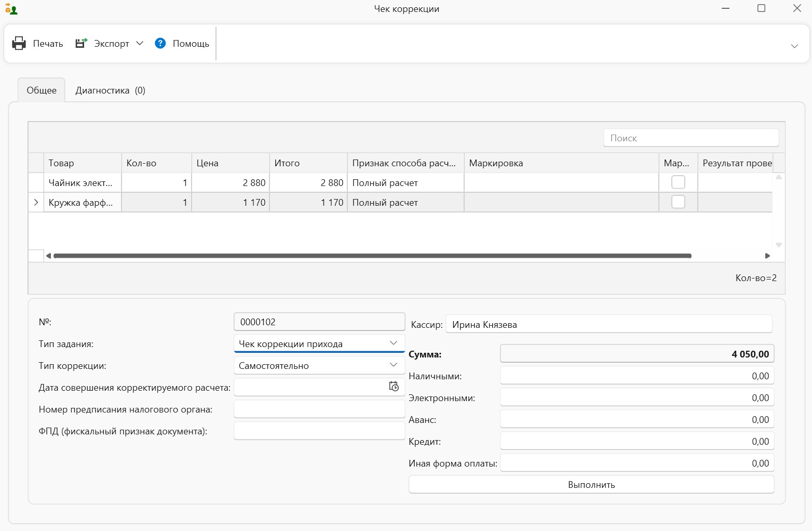Click the Итого cell 2 880
Screen dimensions: 812x531
pyautogui.click(x=308, y=182)
